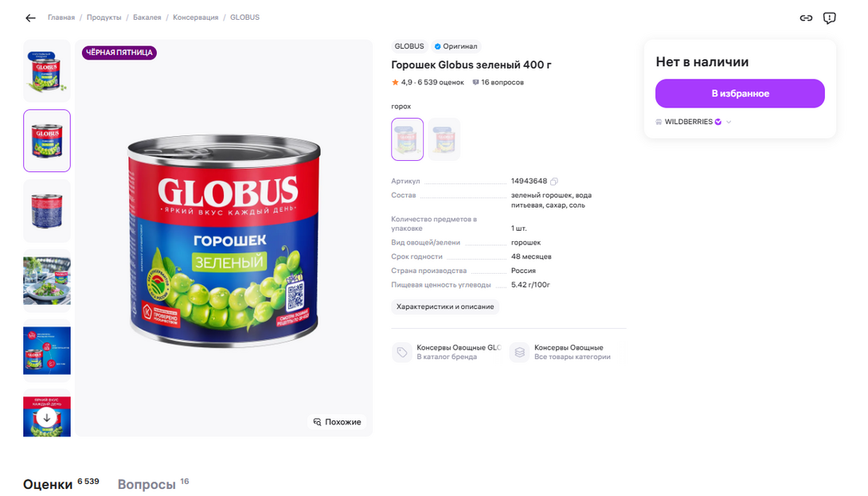
Task: Open the Похожие similar items button
Action: click(x=337, y=422)
